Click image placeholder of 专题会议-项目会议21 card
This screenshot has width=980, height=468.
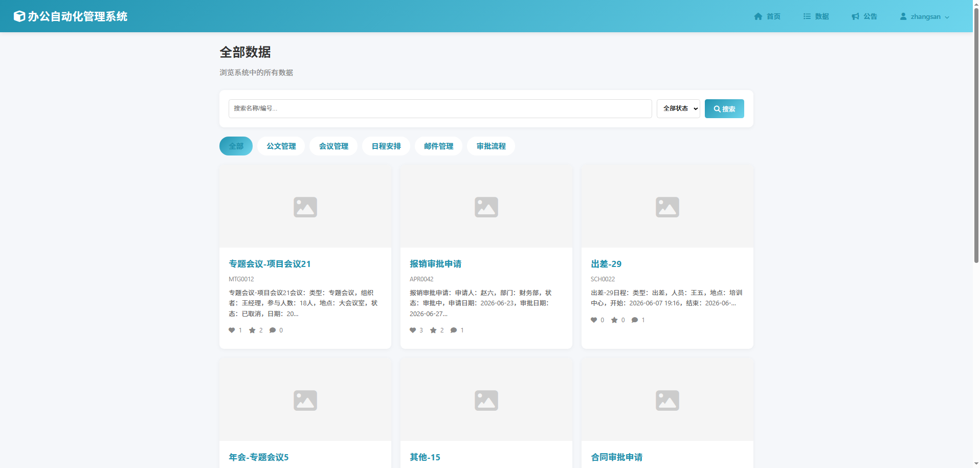305,207
